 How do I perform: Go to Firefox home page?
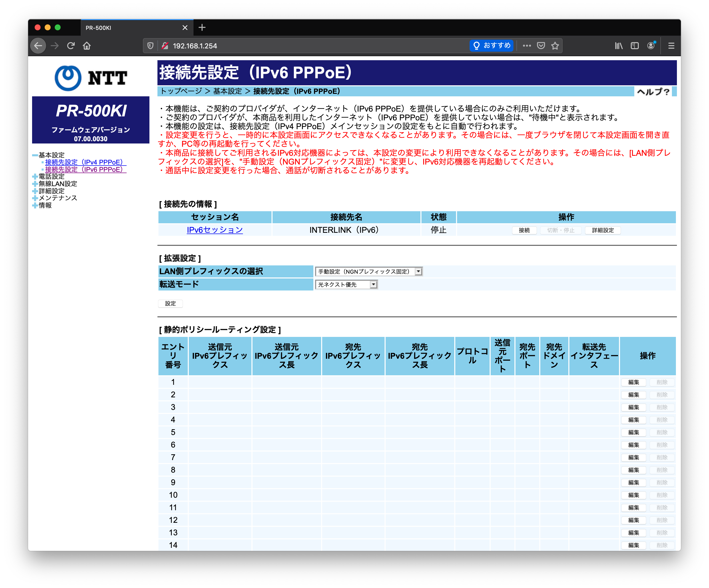pos(87,46)
